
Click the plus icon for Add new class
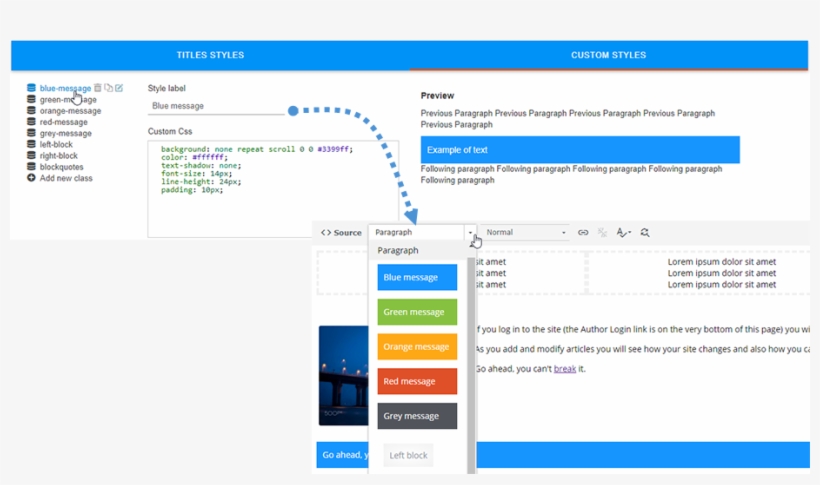click(31, 178)
